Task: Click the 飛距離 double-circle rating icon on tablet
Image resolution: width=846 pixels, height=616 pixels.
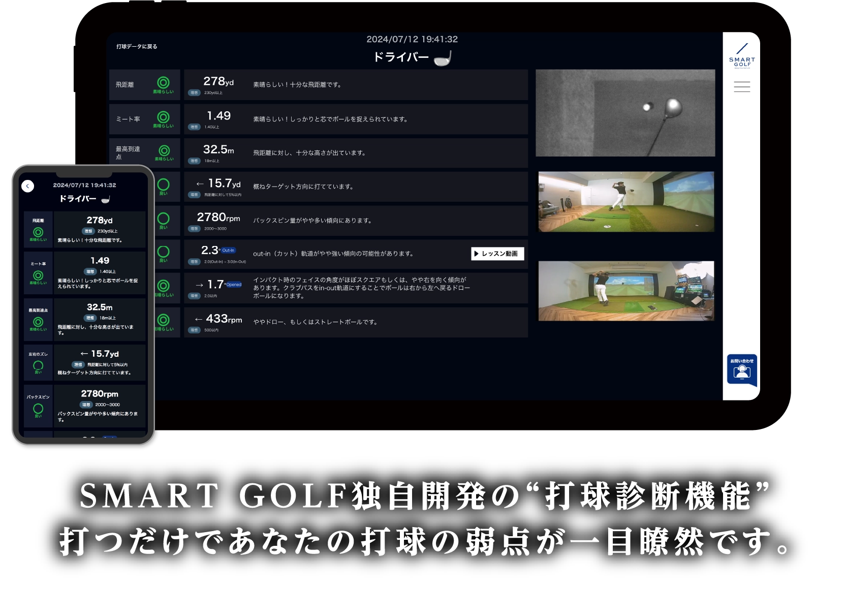Action: (163, 82)
